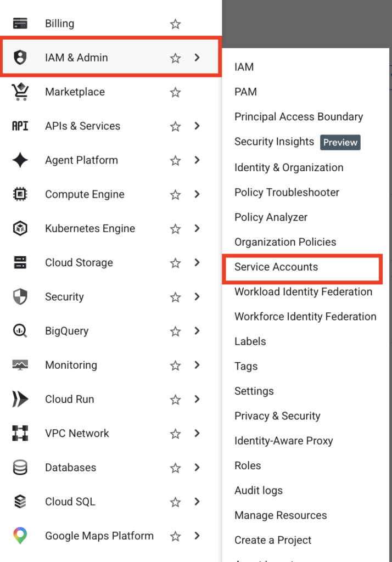
Task: Click the Billing card icon
Action: point(20,24)
